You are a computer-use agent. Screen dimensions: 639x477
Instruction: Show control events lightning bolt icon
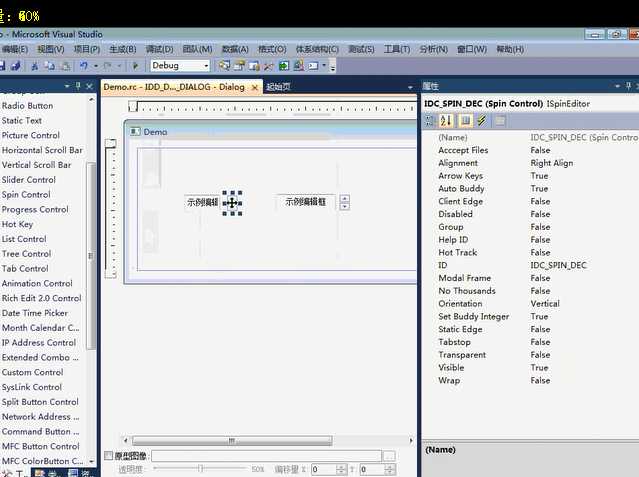482,120
